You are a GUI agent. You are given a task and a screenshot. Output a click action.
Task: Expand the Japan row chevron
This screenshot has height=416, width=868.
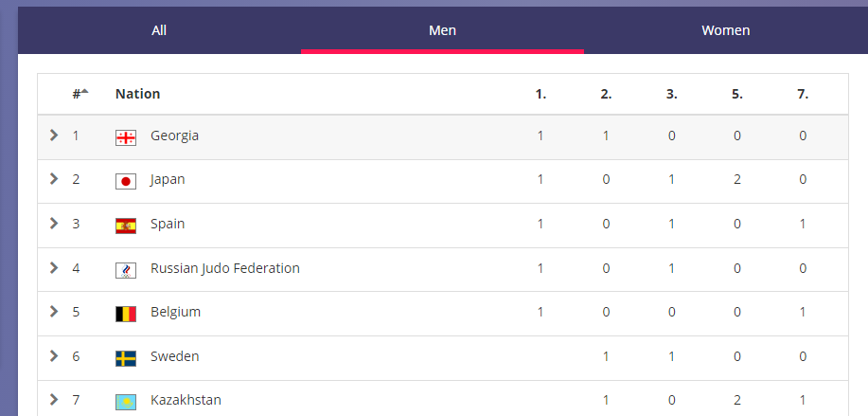pos(54,179)
